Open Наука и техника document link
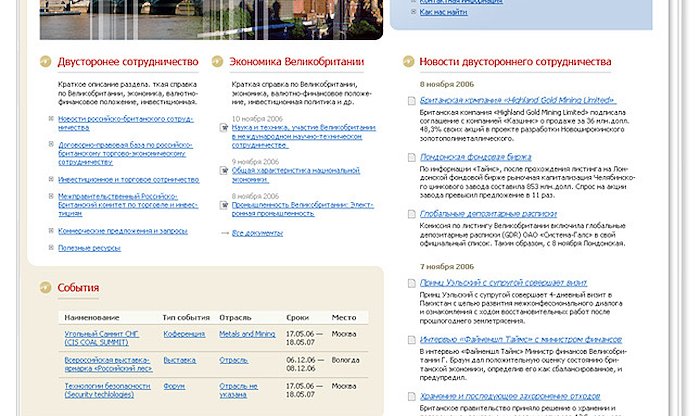The image size is (700, 416). tap(304, 136)
